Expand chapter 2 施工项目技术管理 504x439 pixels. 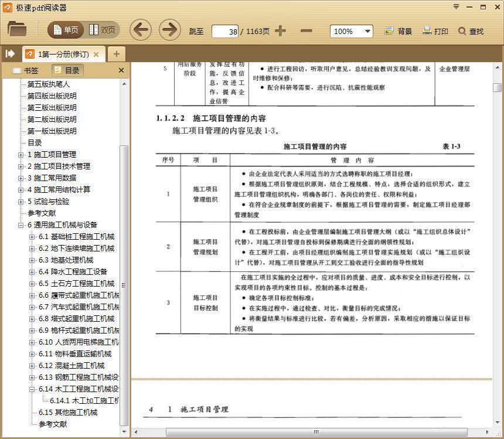[x=21, y=166]
